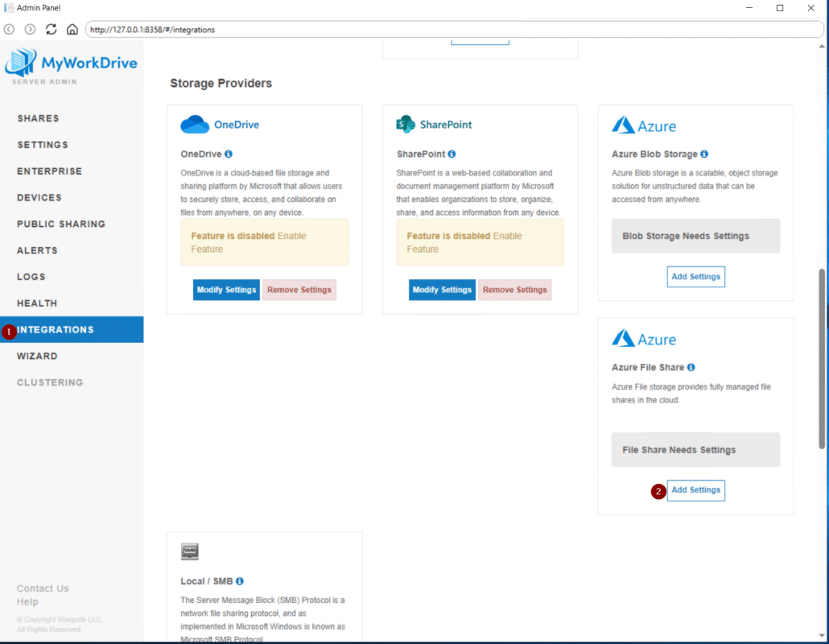This screenshot has height=644, width=829.
Task: View the Logs section
Action: point(31,277)
